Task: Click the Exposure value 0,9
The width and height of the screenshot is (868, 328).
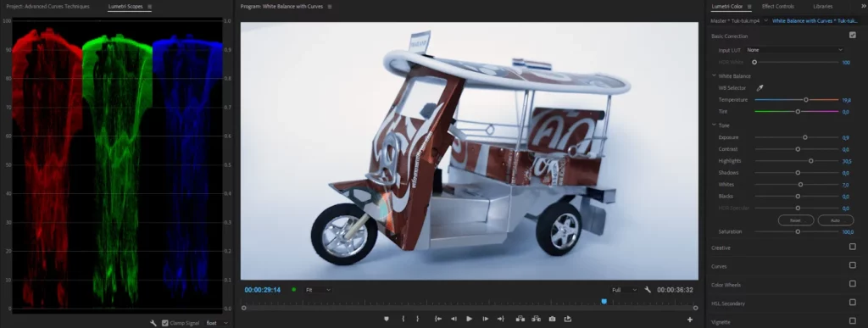Action: (845, 138)
